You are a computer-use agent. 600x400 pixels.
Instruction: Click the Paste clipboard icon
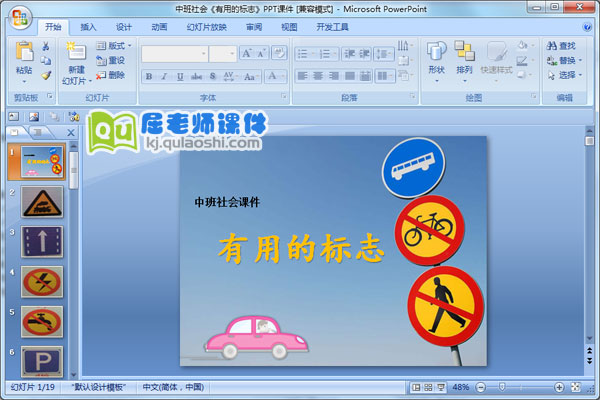click(24, 51)
